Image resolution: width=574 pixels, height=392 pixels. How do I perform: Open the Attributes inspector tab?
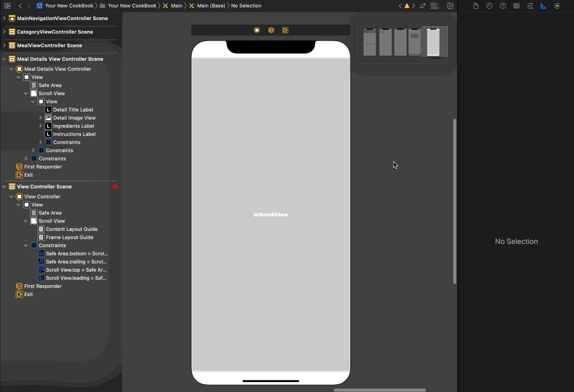pyautogui.click(x=530, y=6)
